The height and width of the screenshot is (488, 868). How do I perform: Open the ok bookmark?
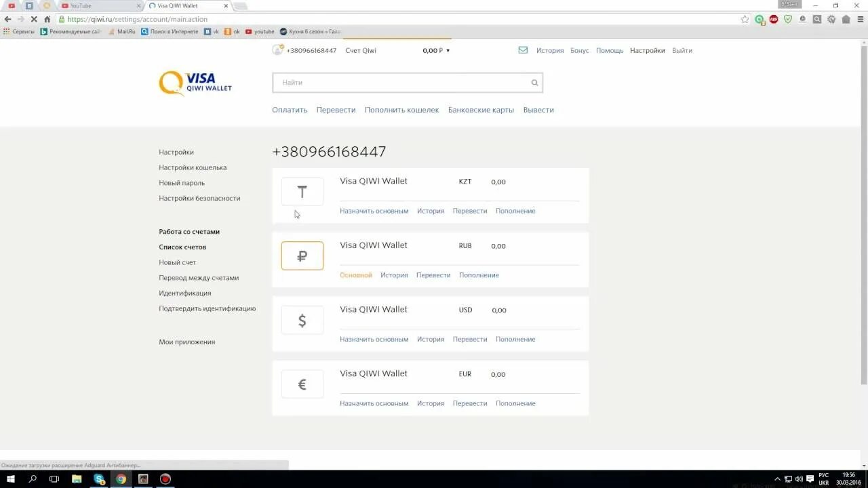coord(233,31)
